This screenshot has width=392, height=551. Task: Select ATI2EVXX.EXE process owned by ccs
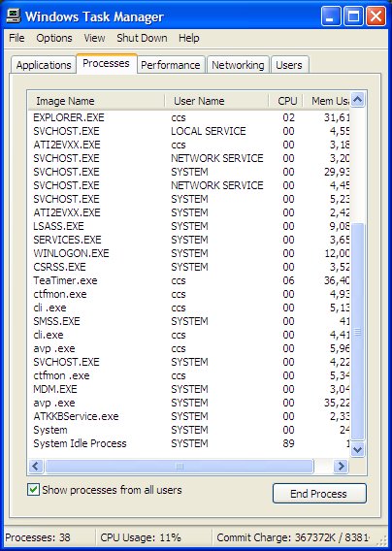pyautogui.click(x=189, y=145)
